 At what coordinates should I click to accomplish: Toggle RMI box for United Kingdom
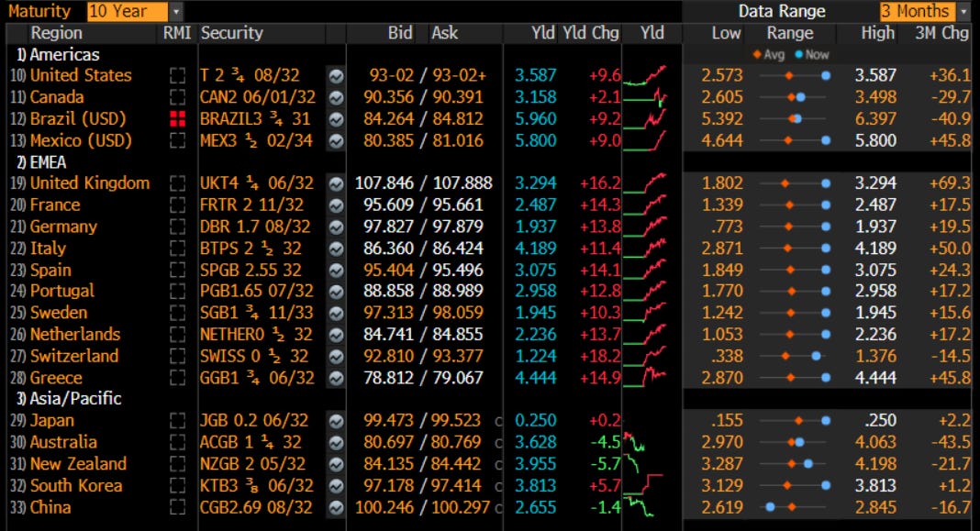click(x=177, y=183)
